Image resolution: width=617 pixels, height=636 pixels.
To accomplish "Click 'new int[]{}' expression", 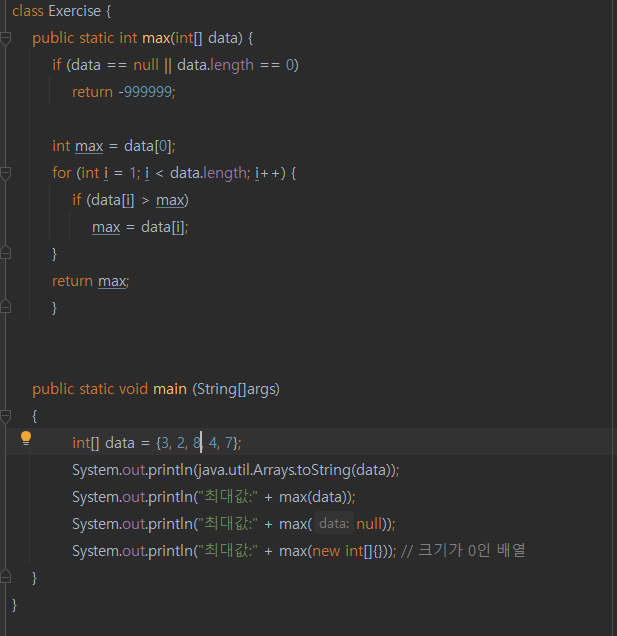I will click(347, 551).
